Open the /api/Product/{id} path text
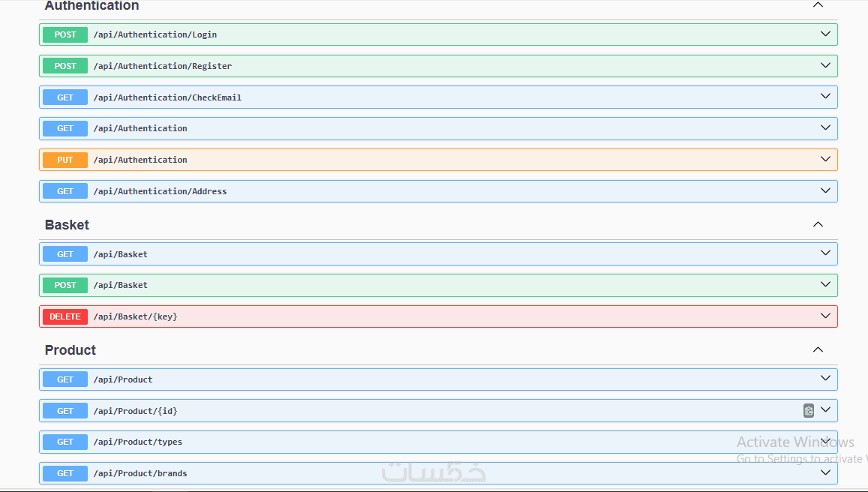The width and height of the screenshot is (868, 492). (x=136, y=411)
